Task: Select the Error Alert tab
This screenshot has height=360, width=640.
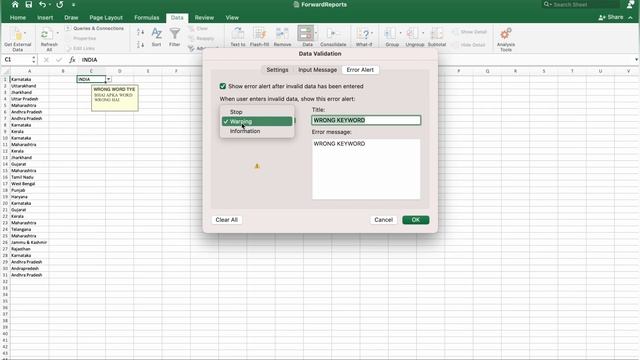Action: pyautogui.click(x=360, y=70)
